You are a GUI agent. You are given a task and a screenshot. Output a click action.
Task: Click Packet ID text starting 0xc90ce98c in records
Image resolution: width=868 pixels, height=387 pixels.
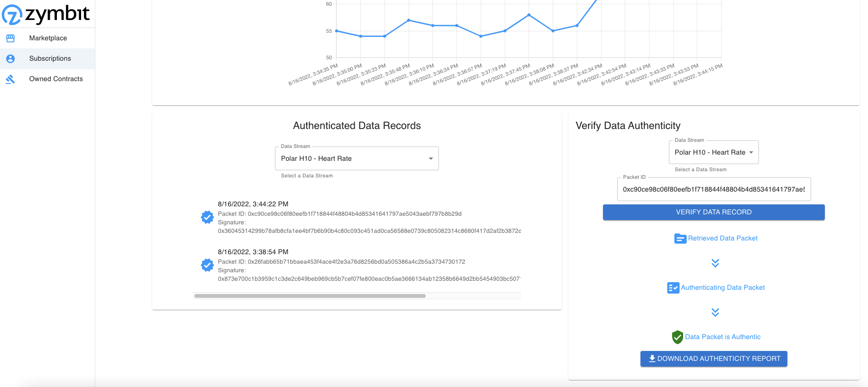339,214
